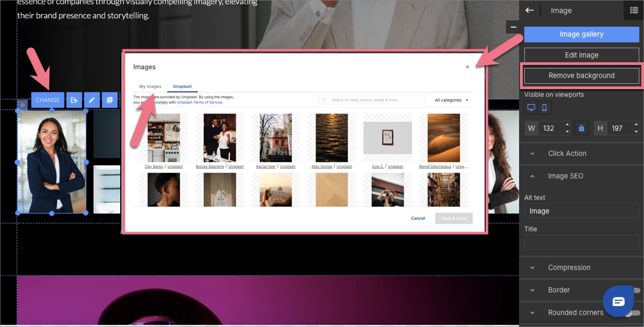Open the chat bubble in bottom right corner
The width and height of the screenshot is (644, 327).
tap(618, 301)
